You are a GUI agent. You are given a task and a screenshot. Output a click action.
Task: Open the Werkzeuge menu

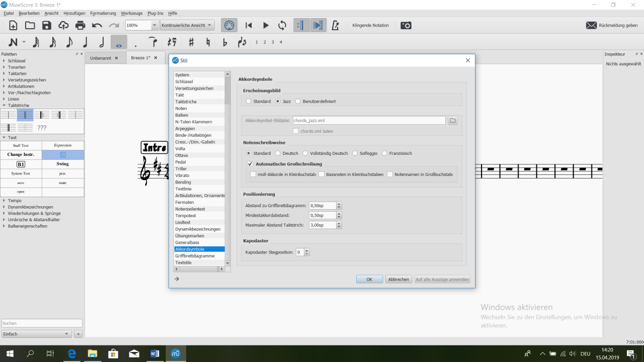pyautogui.click(x=132, y=13)
